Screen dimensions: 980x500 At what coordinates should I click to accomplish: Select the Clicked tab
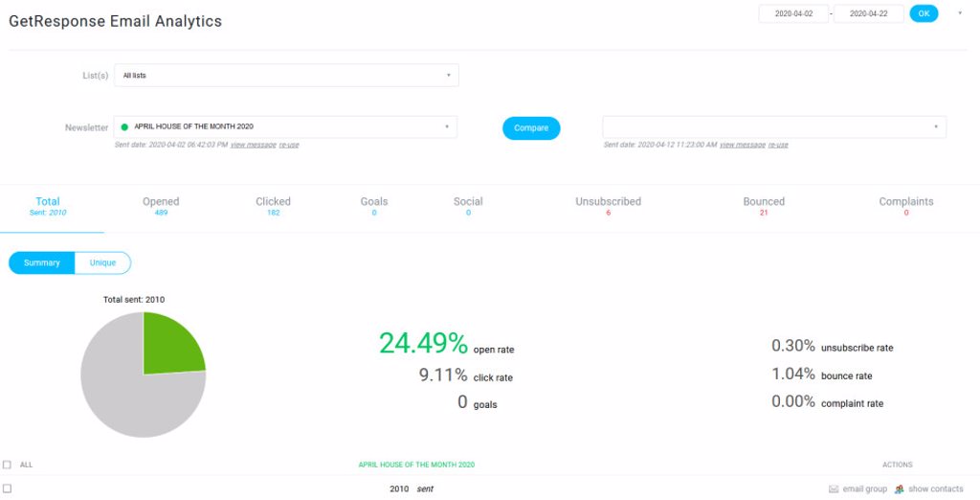273,207
